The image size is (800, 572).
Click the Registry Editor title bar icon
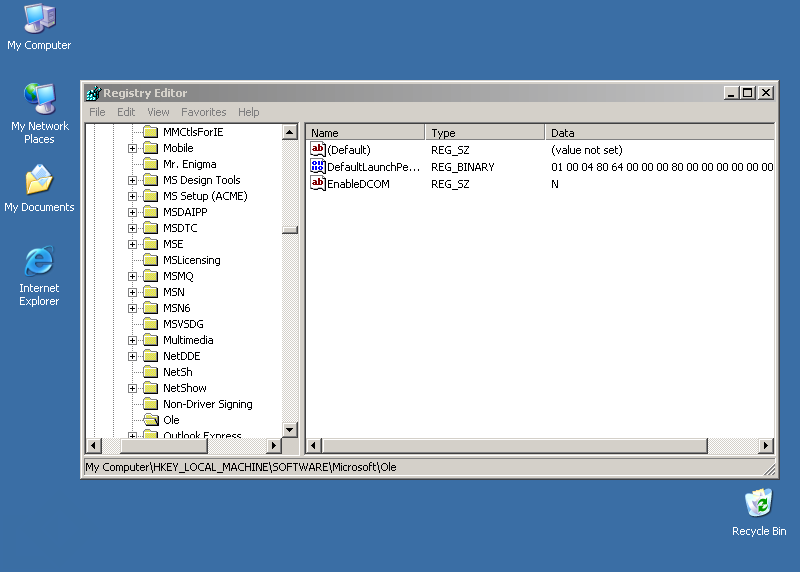[93, 93]
